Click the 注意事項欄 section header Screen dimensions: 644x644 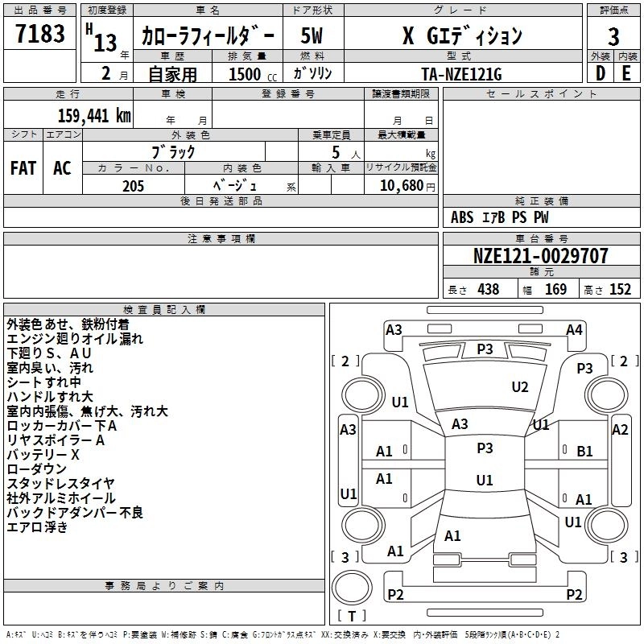(221, 239)
